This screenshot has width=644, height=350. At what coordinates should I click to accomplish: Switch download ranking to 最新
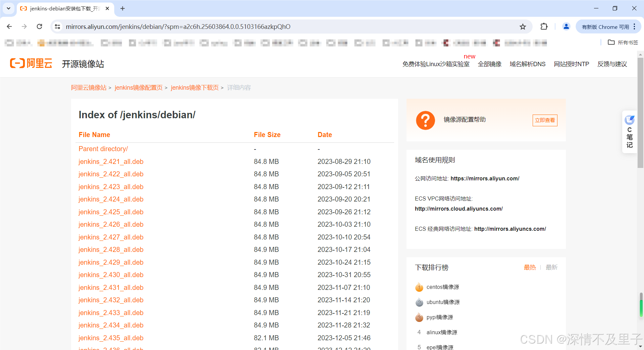(551, 267)
